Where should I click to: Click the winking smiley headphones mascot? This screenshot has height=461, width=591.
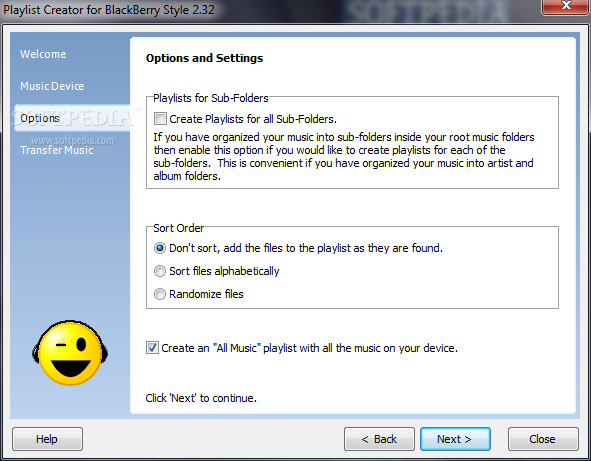(70, 353)
